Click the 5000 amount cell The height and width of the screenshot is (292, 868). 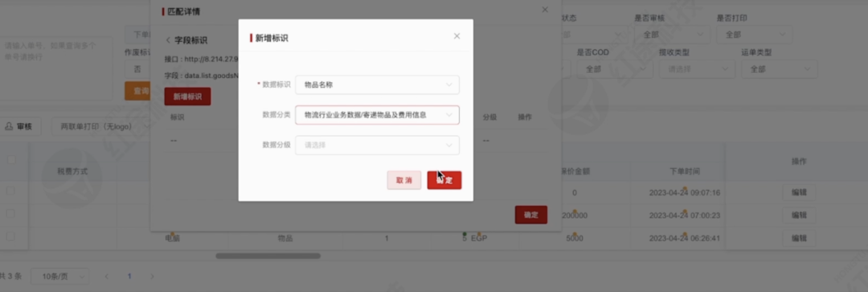pyautogui.click(x=575, y=238)
